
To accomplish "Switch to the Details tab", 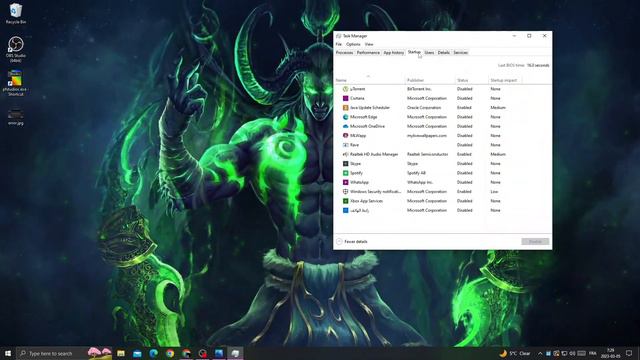I will tap(444, 53).
